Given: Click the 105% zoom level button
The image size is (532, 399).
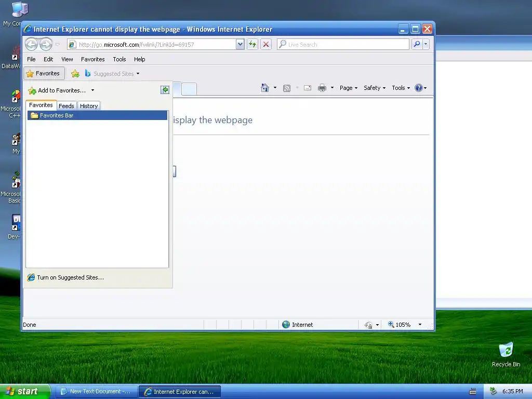Looking at the screenshot, I should [x=400, y=325].
